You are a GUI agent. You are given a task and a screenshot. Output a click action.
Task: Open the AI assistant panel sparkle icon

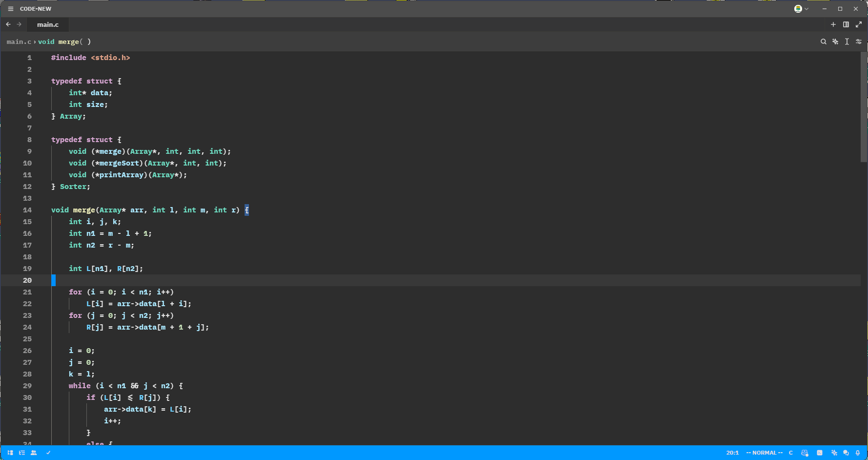834,453
